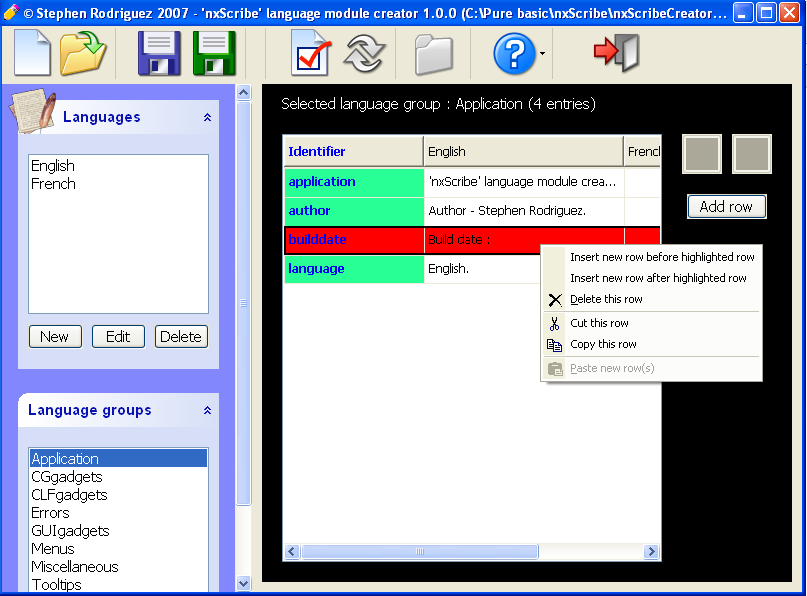
Task: Click the Delete language button
Action: pyautogui.click(x=181, y=337)
